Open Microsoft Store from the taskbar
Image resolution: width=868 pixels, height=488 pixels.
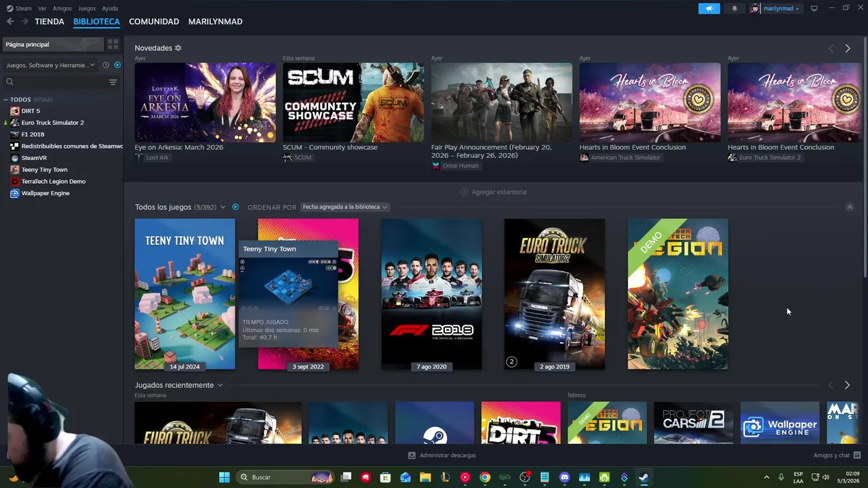click(385, 477)
